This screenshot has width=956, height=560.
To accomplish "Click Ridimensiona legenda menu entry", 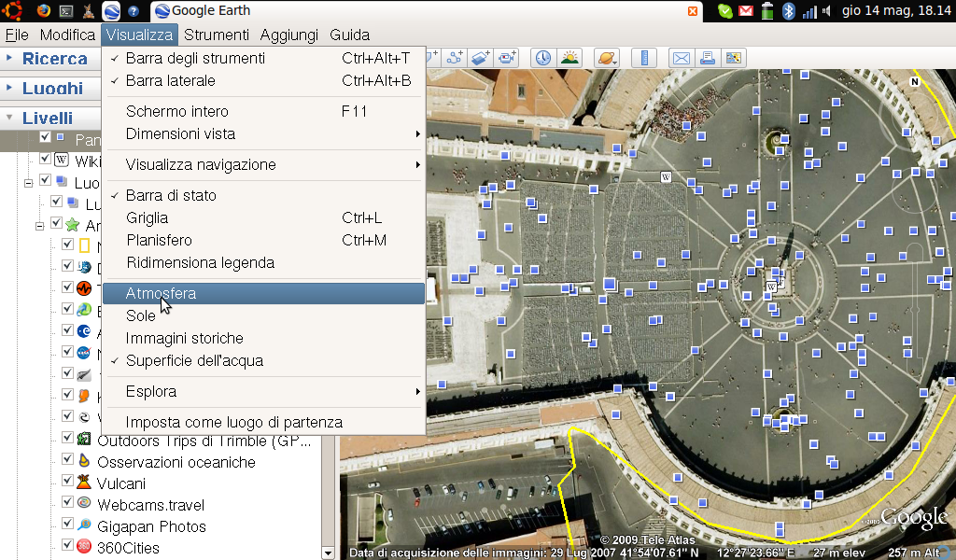I will (263, 262).
